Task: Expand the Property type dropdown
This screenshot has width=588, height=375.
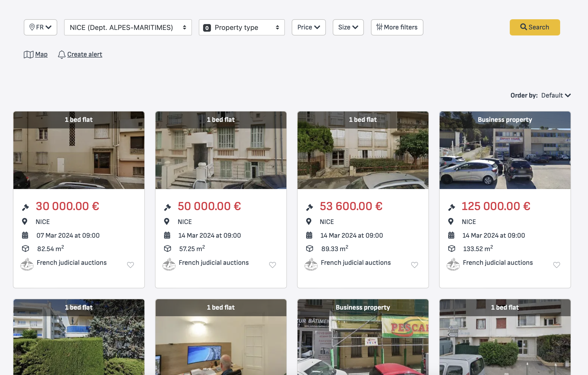Action: (242, 27)
